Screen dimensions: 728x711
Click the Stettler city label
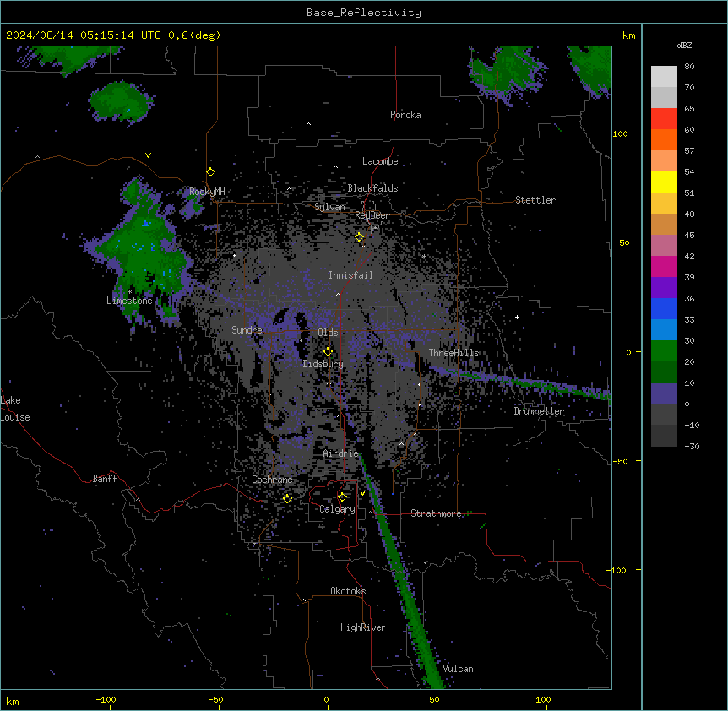535,200
